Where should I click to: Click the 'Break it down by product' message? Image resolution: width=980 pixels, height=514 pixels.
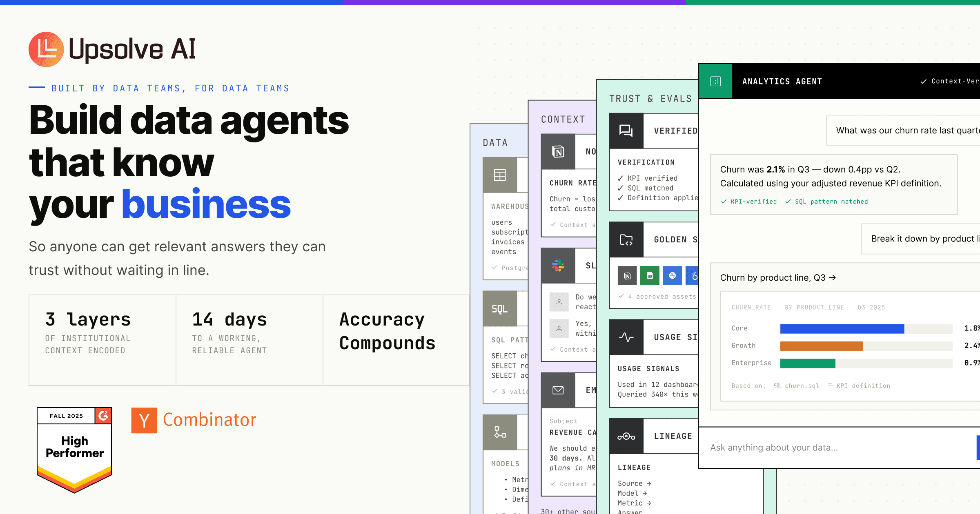point(921,239)
